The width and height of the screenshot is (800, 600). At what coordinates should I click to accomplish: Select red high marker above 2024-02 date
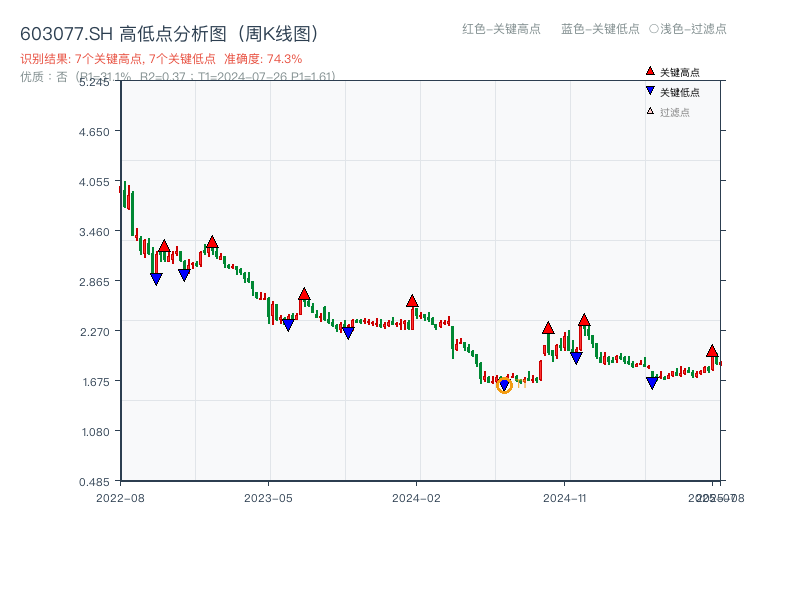point(412,301)
